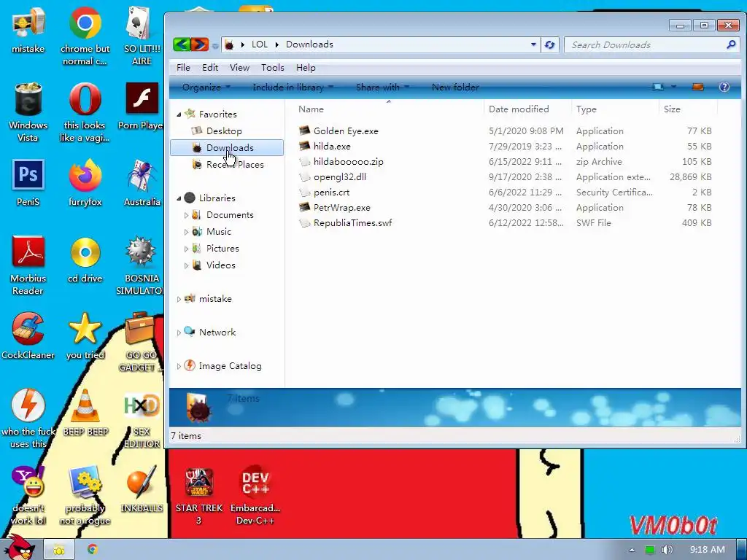Toggle the preview pane button
Viewport: 747px width, 560px height.
click(x=697, y=87)
